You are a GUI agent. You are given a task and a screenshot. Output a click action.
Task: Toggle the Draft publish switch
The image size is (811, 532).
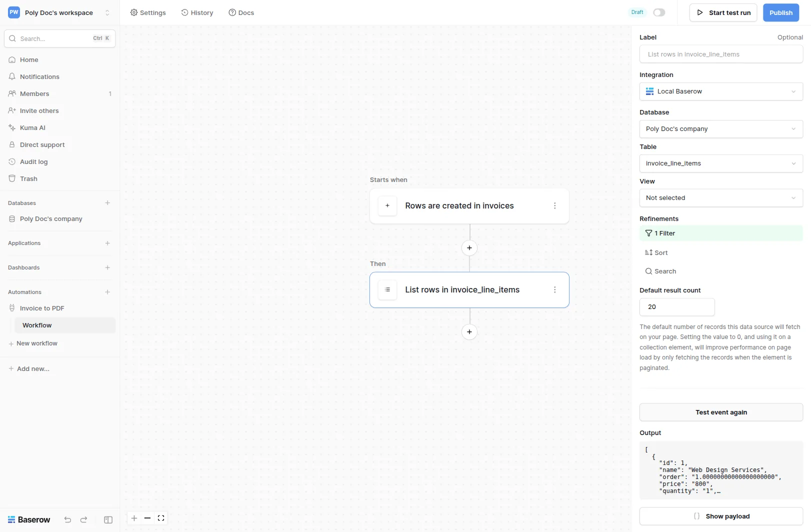(659, 12)
